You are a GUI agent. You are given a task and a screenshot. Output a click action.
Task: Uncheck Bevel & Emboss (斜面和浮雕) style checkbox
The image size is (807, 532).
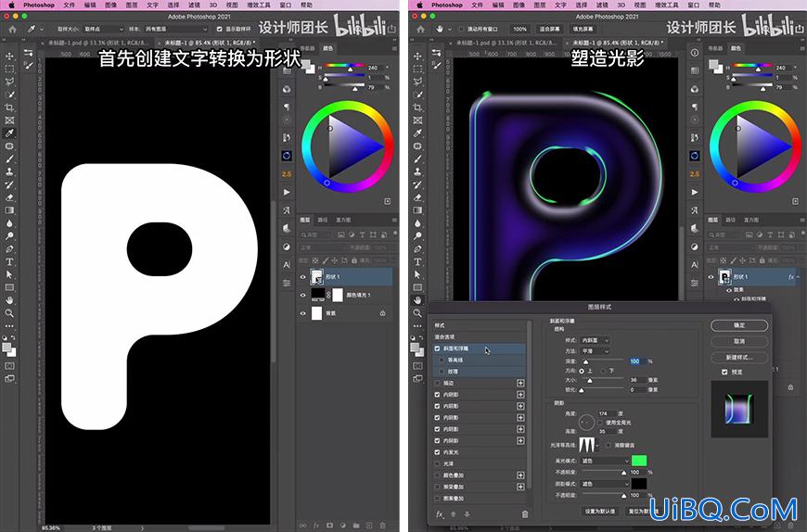(x=438, y=348)
